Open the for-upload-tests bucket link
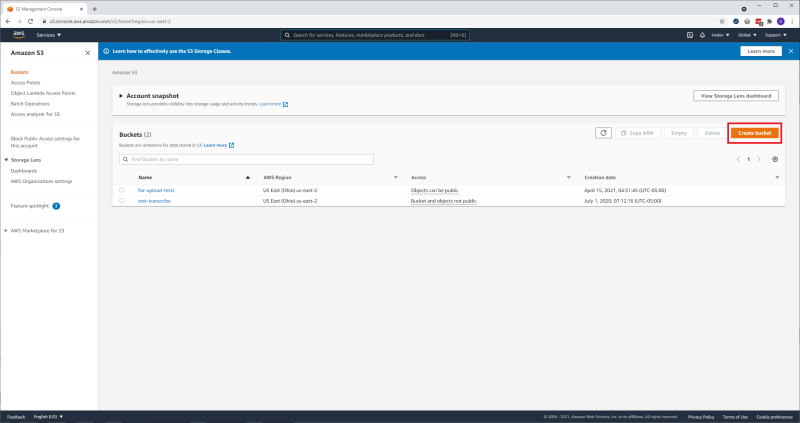 click(156, 190)
